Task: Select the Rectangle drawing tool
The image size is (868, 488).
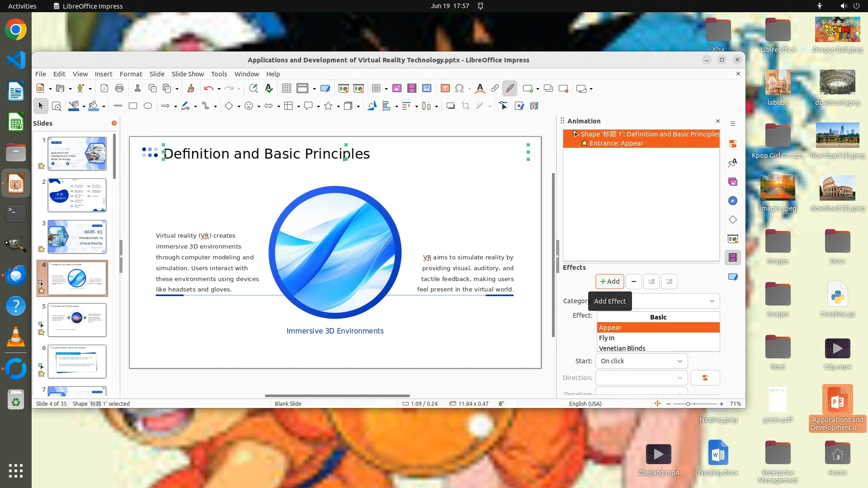Action: click(133, 106)
